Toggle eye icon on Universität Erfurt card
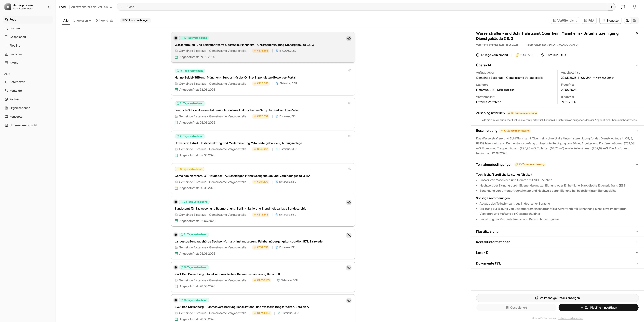Screen dimensions: 644x322 click(349, 136)
